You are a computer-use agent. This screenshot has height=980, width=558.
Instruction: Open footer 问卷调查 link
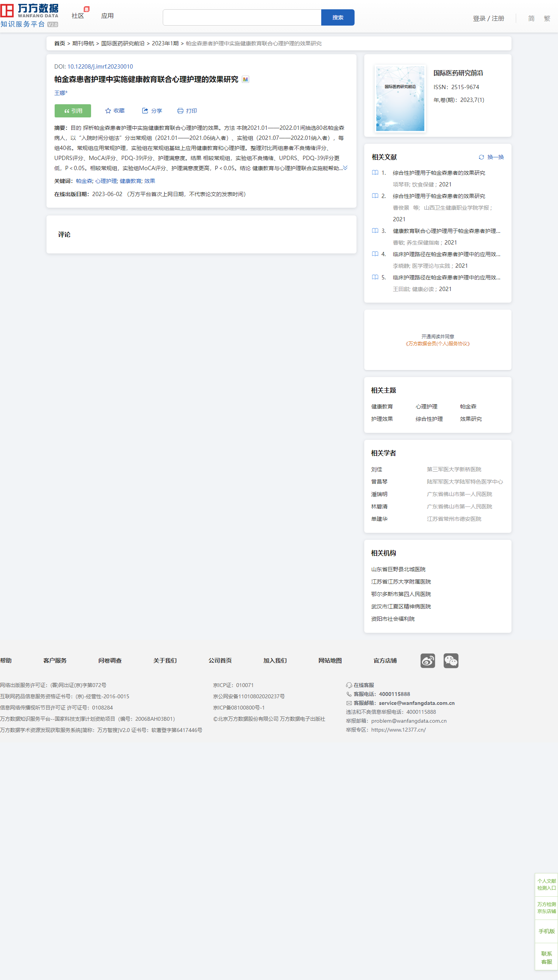pyautogui.click(x=110, y=661)
